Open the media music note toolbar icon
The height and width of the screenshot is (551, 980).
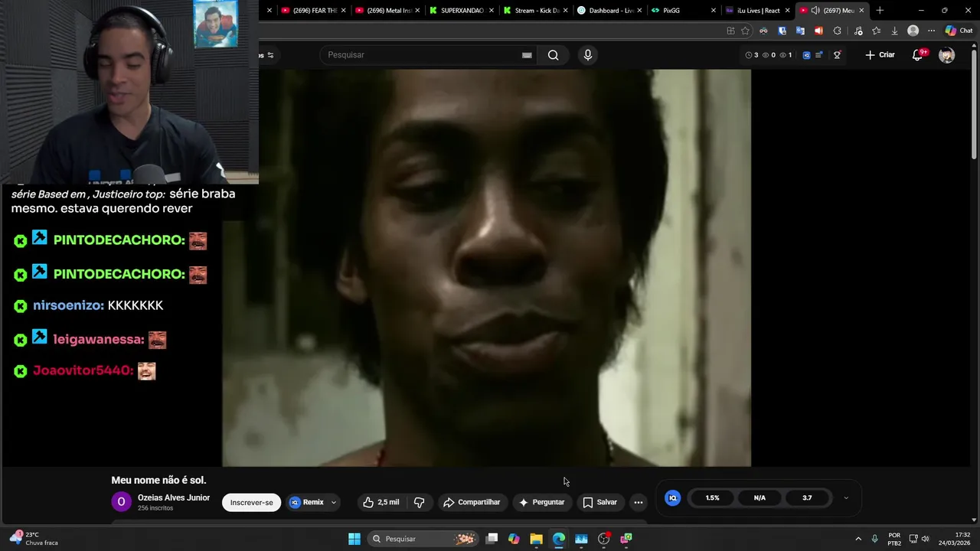point(857,31)
